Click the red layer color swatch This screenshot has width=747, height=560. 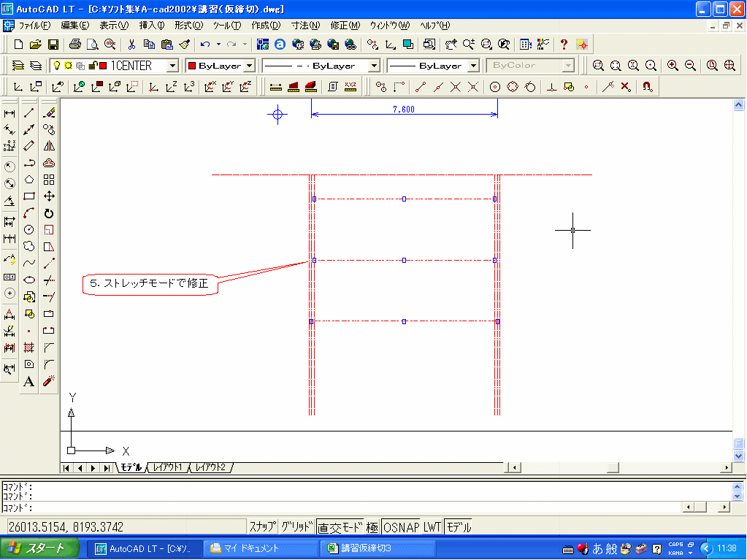pyautogui.click(x=103, y=66)
